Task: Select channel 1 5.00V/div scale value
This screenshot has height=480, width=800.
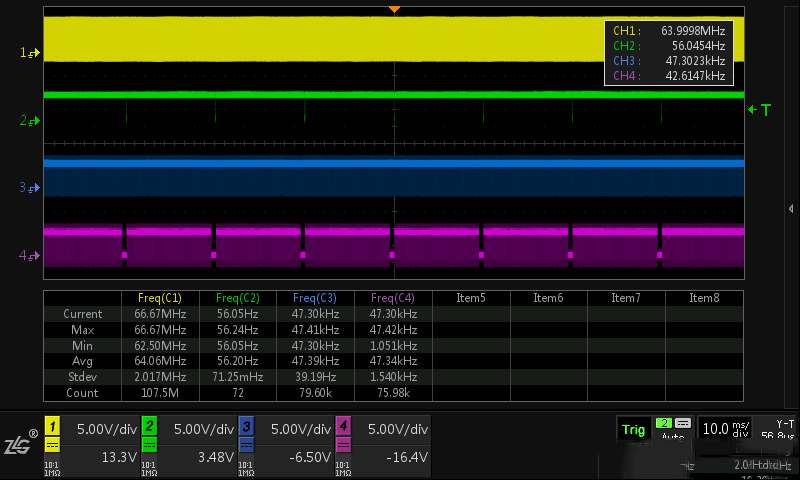Action: pos(107,430)
